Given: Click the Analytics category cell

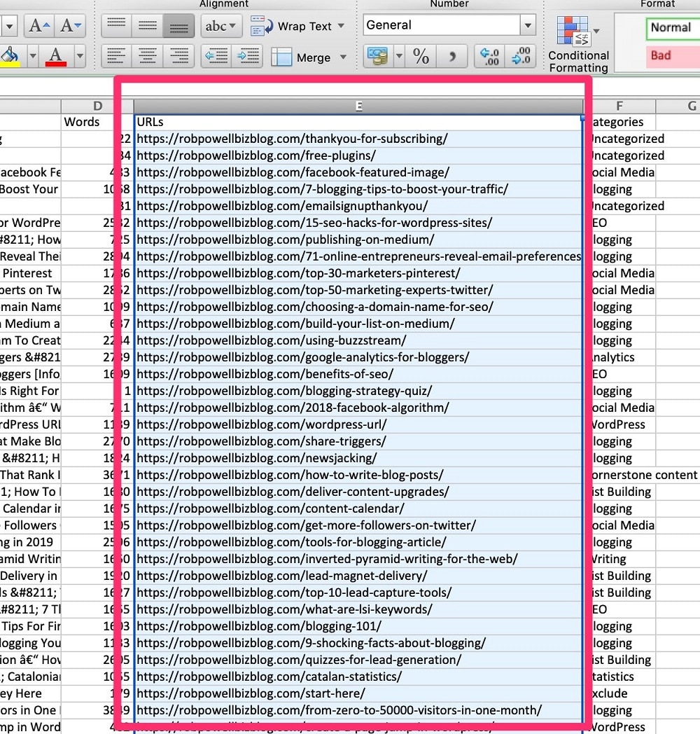Looking at the screenshot, I should point(619,357).
